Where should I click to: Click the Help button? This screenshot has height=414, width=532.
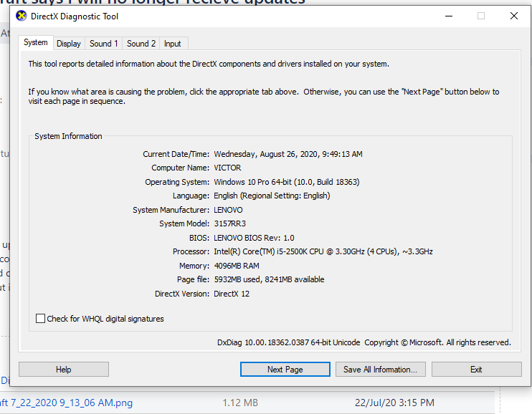(x=63, y=370)
